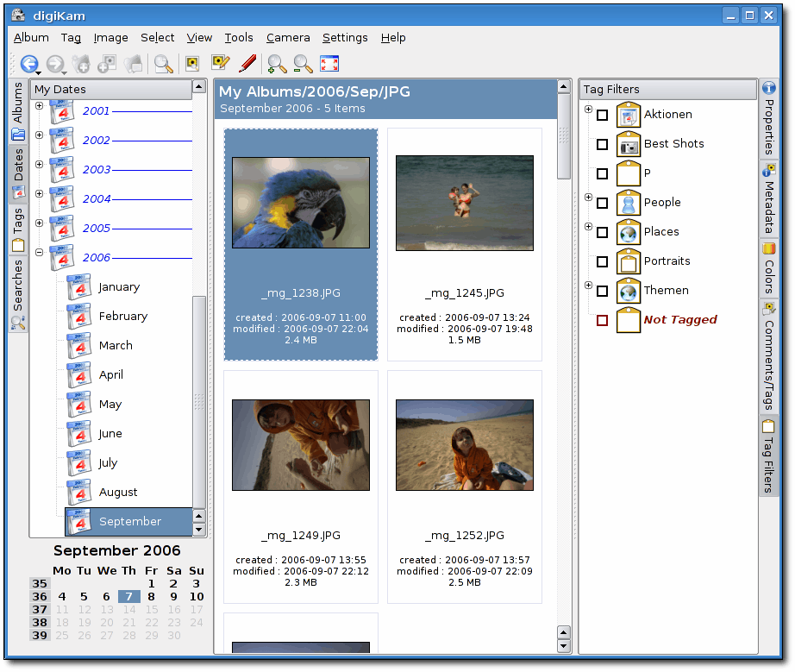Expand the People tag tree
The image size is (795, 672).
pyautogui.click(x=588, y=197)
